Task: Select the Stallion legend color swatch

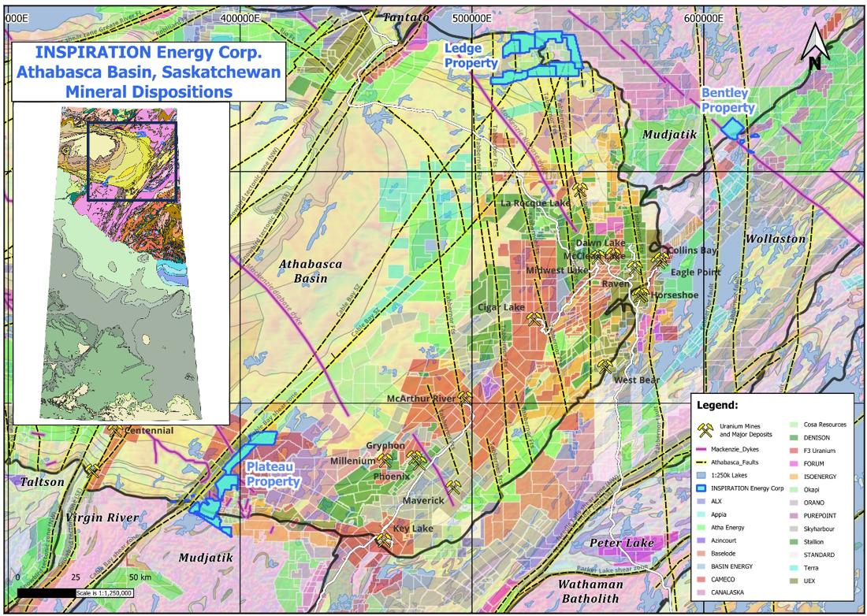Action: click(x=794, y=542)
